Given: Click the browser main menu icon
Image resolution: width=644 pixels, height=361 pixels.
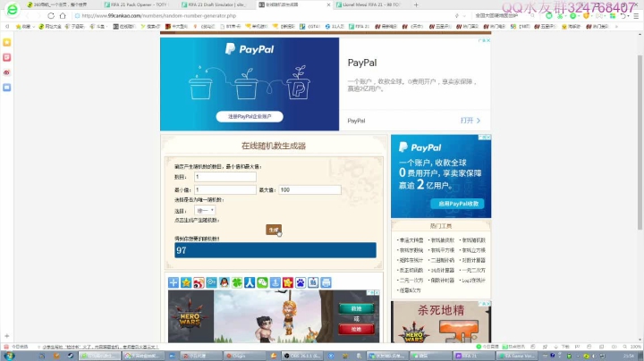Looking at the screenshot, I should click(636, 15).
